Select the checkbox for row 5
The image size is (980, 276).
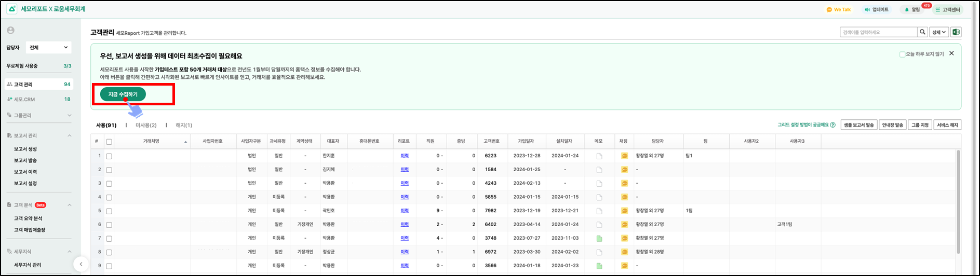109,211
